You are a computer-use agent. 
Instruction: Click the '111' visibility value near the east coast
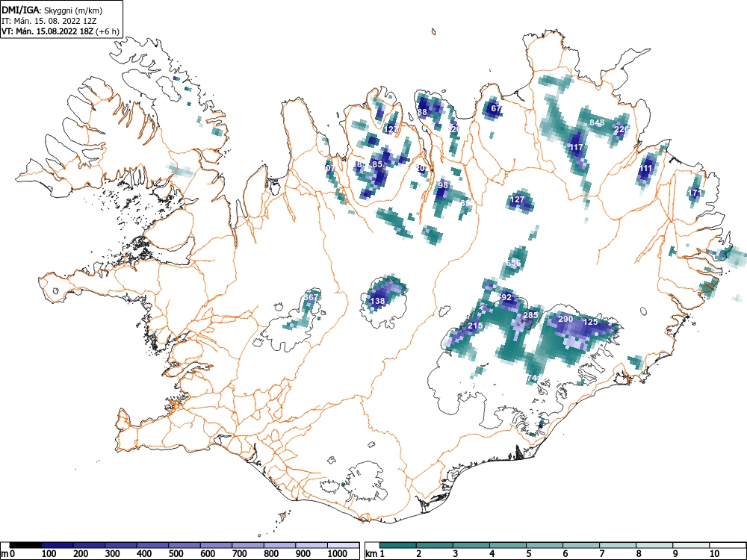(x=645, y=168)
